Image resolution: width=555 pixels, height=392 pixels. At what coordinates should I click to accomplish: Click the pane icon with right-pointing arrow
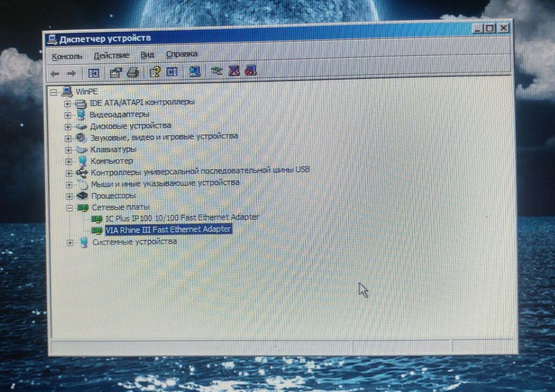(x=172, y=72)
